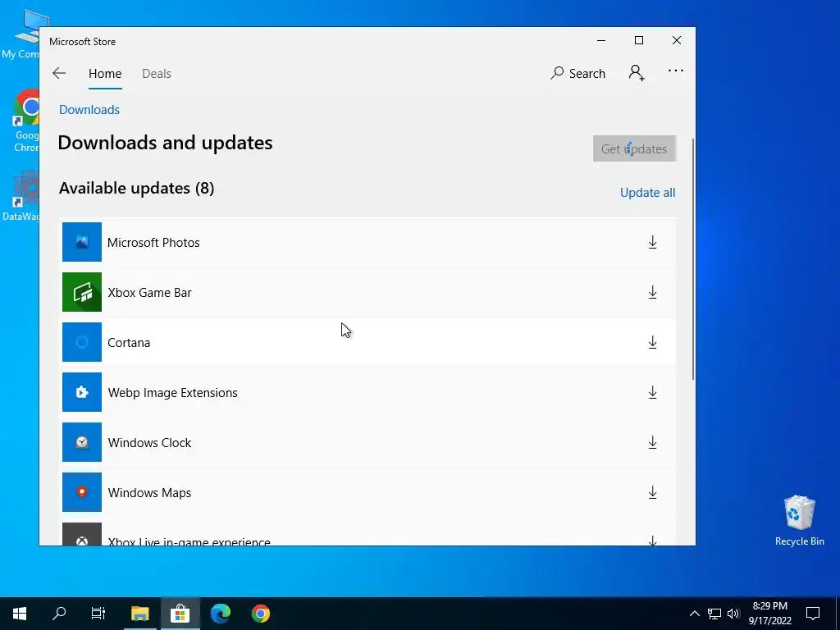Select the Webp Image Extensions row text

point(172,393)
